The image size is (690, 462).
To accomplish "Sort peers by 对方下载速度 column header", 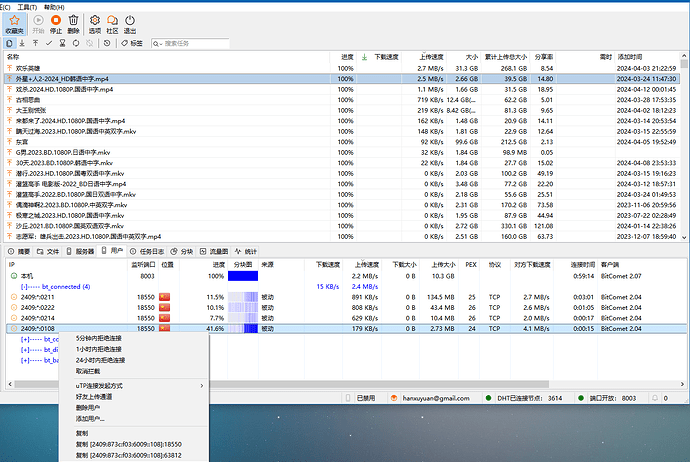I will click(x=532, y=265).
